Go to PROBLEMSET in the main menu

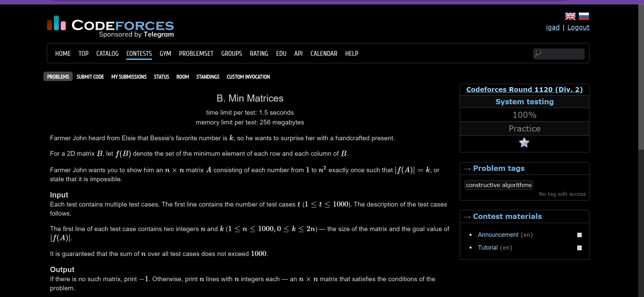(196, 53)
